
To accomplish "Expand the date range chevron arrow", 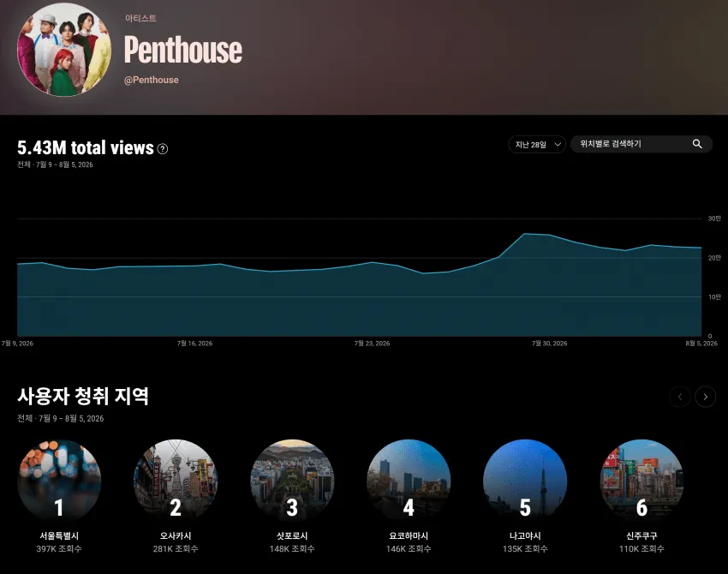I will [558, 145].
